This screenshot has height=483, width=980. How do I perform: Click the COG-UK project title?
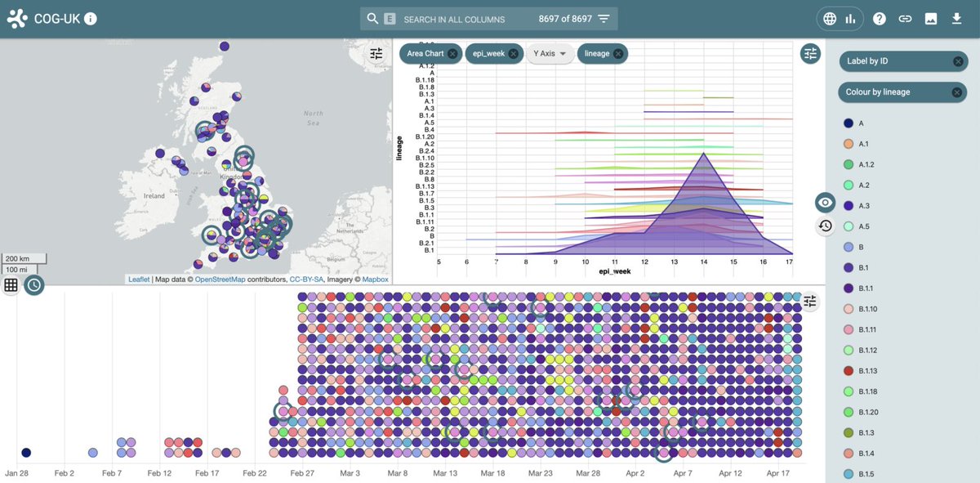[56, 19]
